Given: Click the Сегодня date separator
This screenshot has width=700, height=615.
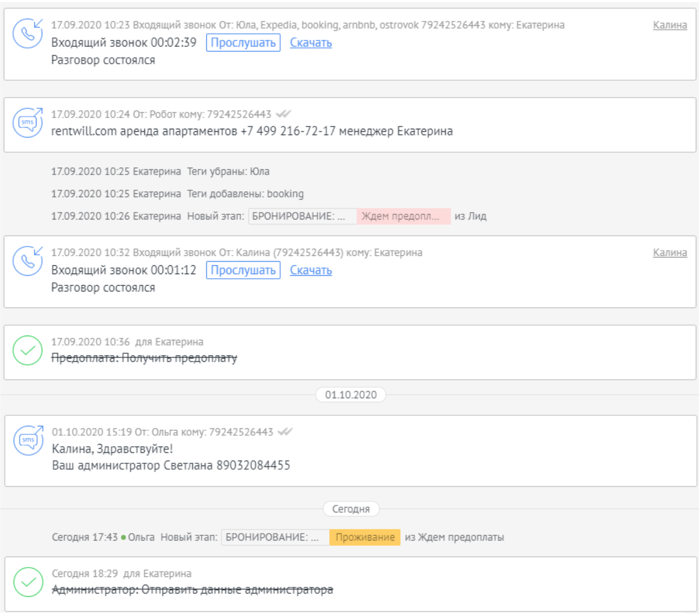Looking at the screenshot, I should click(x=351, y=509).
